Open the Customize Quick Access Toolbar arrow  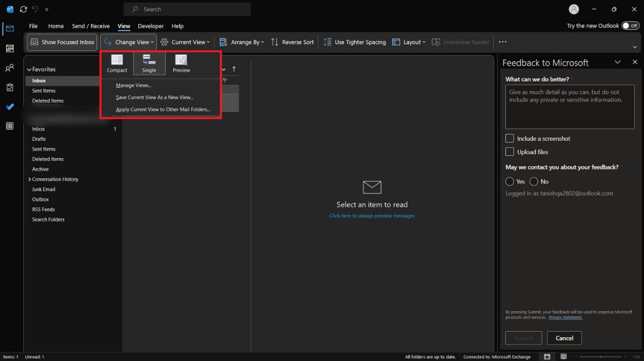tap(47, 9)
